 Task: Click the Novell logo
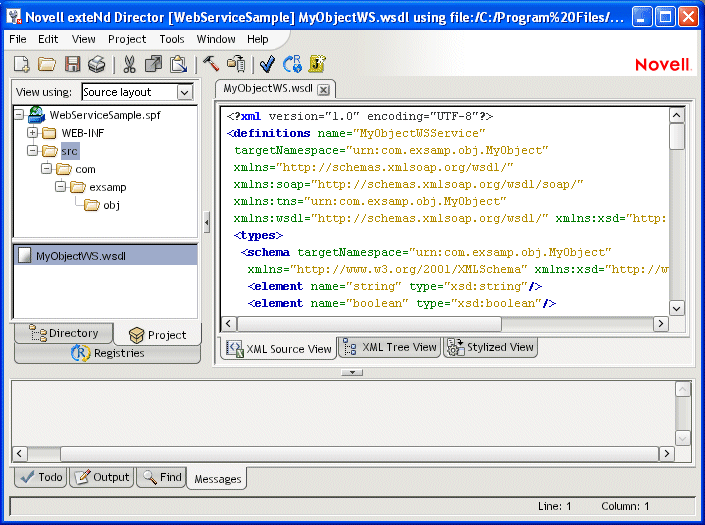pyautogui.click(x=663, y=65)
